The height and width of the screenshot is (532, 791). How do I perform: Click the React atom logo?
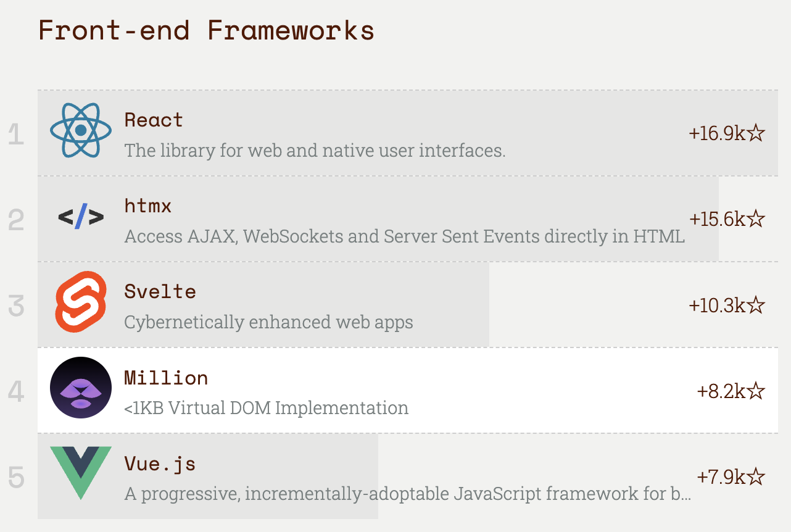click(81, 130)
